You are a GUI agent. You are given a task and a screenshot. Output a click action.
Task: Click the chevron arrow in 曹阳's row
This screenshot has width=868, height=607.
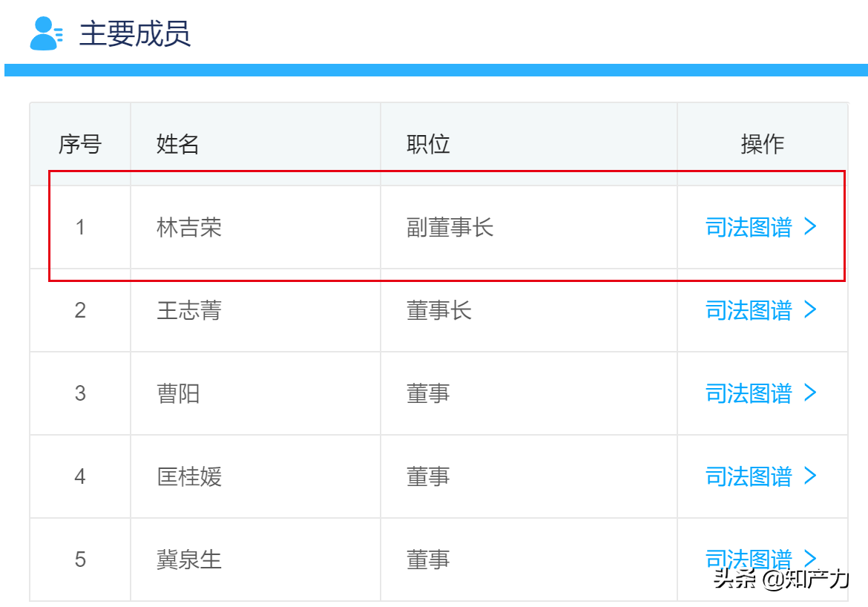pyautogui.click(x=810, y=392)
